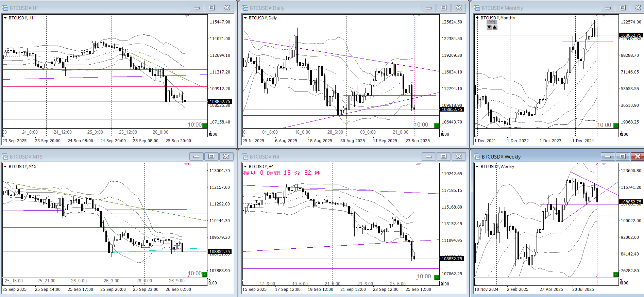Click the green minus square on H1 chart
Screen dimensions: 644x297
(x=205, y=126)
